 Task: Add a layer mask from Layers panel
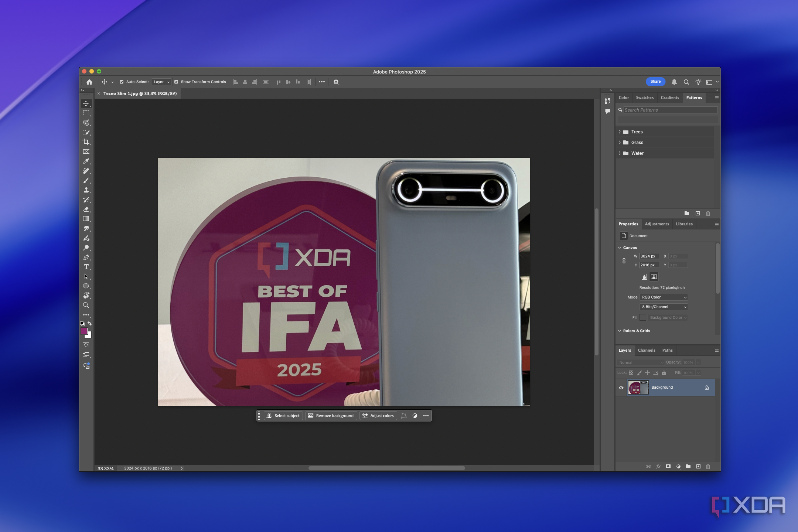[668, 467]
